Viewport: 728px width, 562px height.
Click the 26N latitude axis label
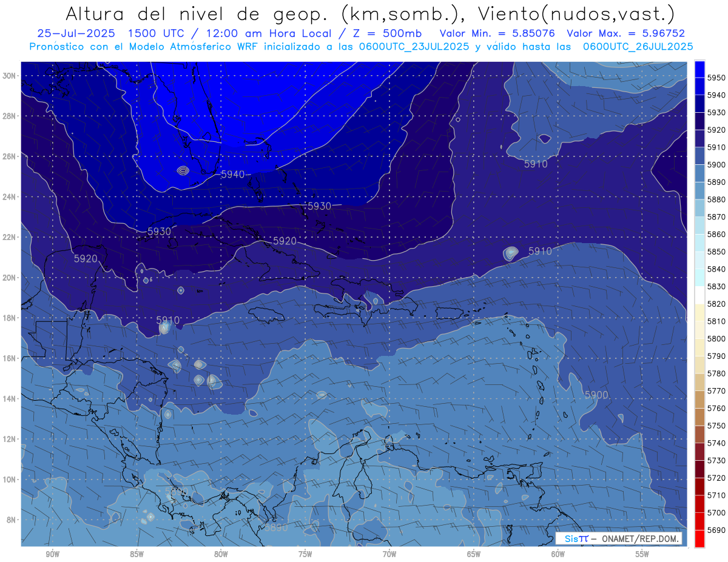(x=10, y=156)
